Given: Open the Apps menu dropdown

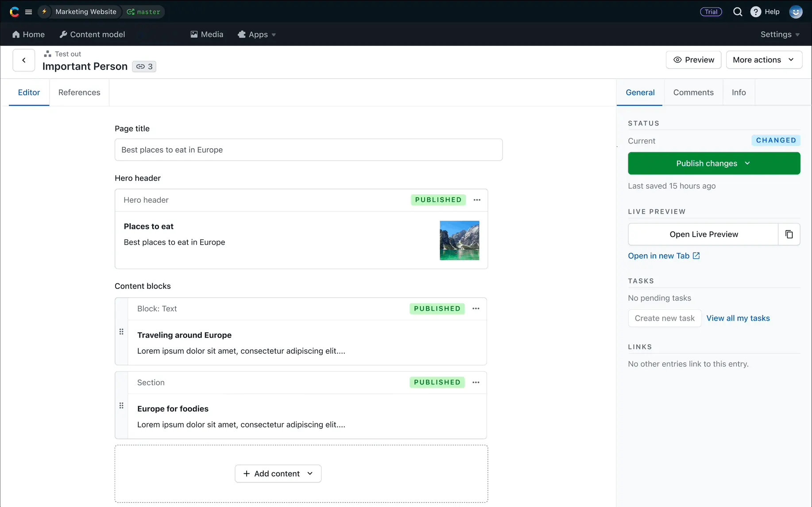Looking at the screenshot, I should point(257,35).
